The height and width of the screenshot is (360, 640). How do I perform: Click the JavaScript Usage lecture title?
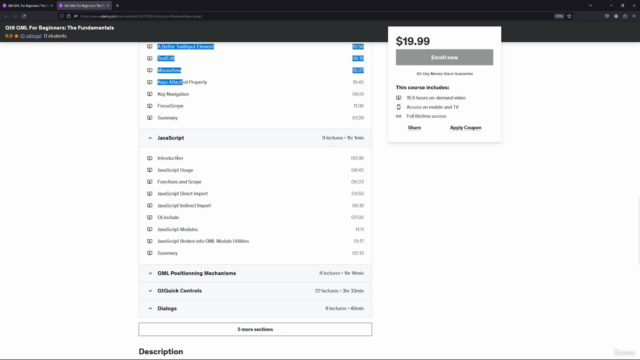(x=176, y=170)
